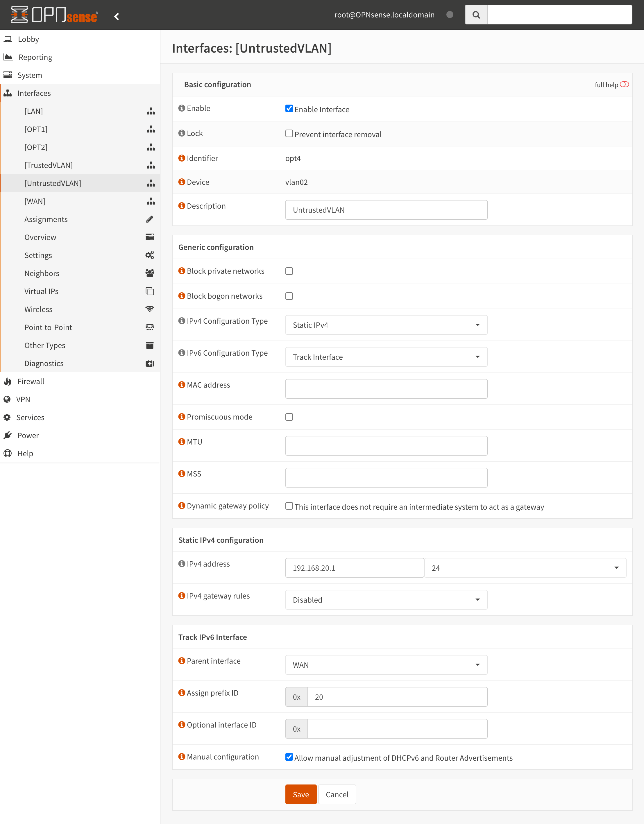644x824 pixels.
Task: Click the Firewall section icon in sidebar
Action: (9, 381)
